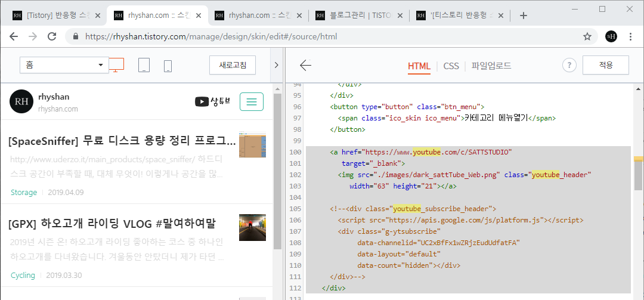The width and height of the screenshot is (644, 300).
Task: Open Chrome three-dot menu
Action: [631, 36]
